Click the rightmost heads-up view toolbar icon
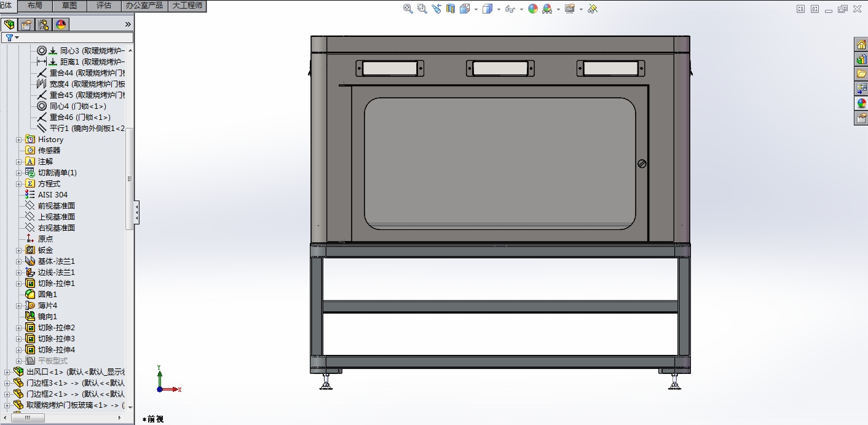Viewport: 868px width, 425px height. (593, 9)
